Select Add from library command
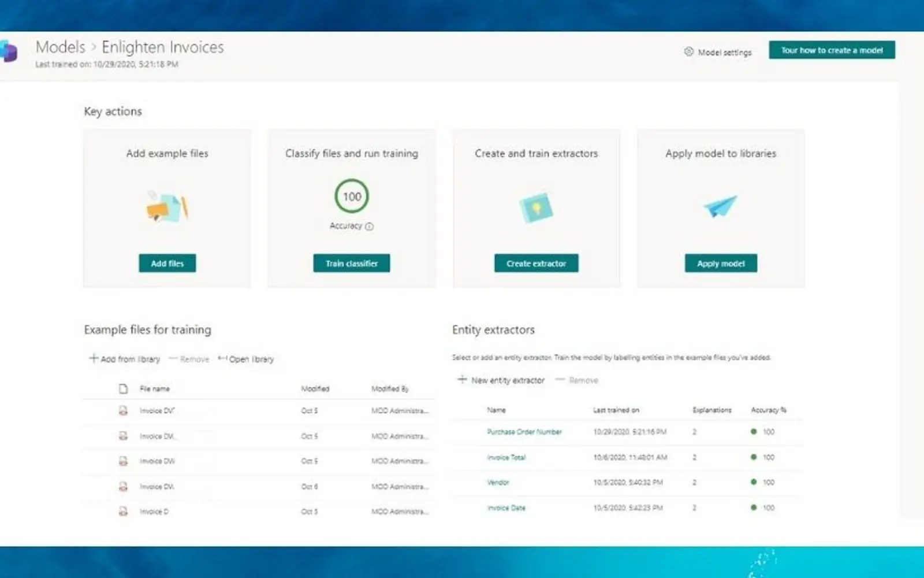 tap(124, 359)
